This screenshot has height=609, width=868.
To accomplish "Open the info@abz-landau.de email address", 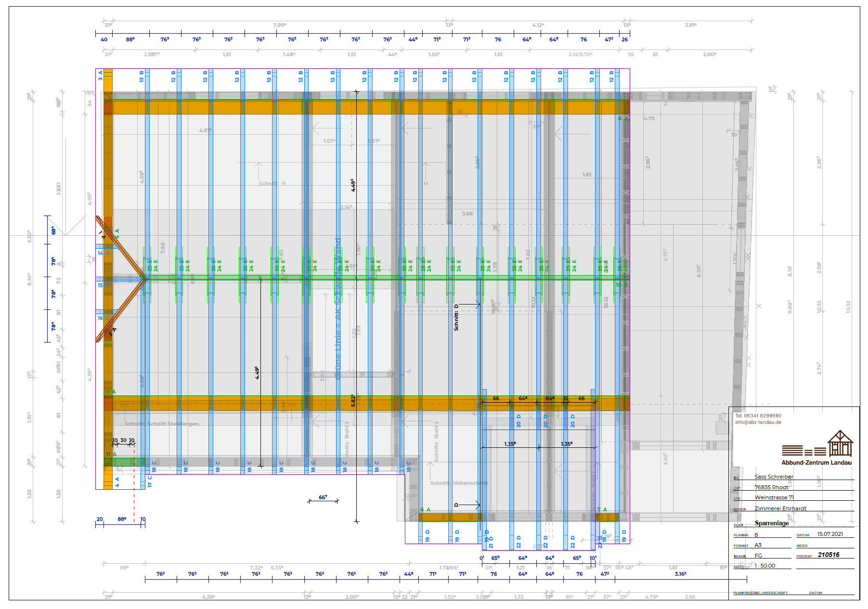I will click(x=758, y=422).
